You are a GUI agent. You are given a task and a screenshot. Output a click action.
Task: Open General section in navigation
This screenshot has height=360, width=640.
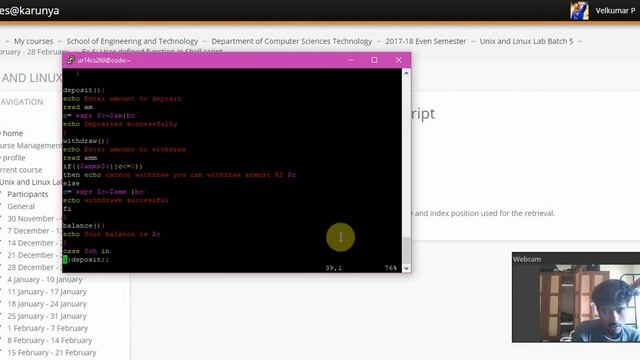[x=21, y=207]
